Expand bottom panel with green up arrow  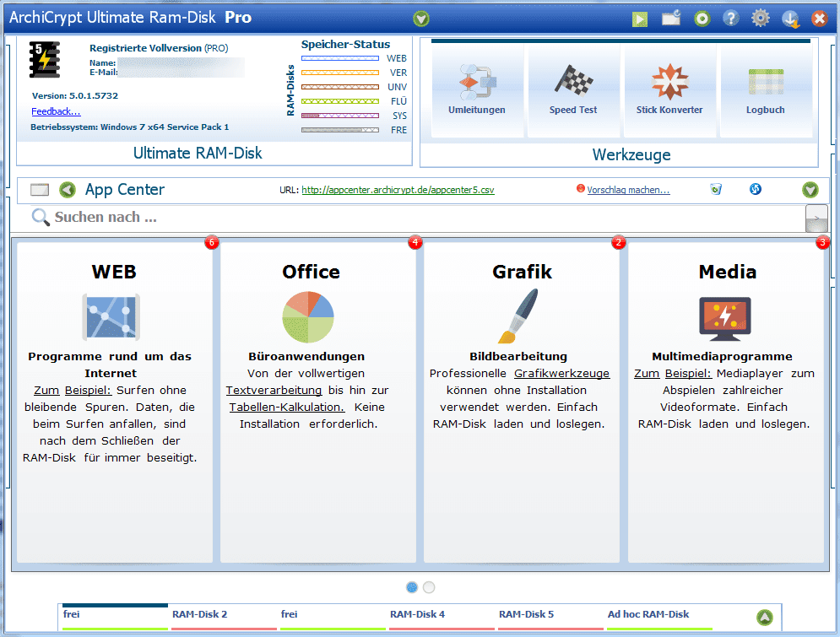point(765,618)
